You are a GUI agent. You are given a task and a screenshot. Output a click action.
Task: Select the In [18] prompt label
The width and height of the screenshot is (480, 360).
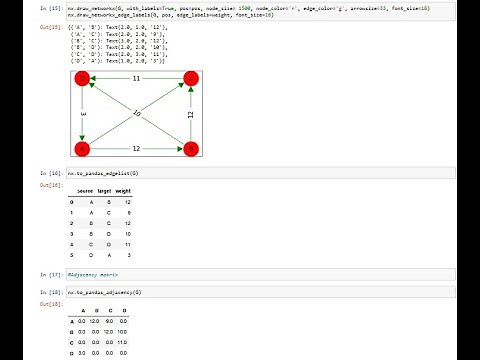point(51,292)
